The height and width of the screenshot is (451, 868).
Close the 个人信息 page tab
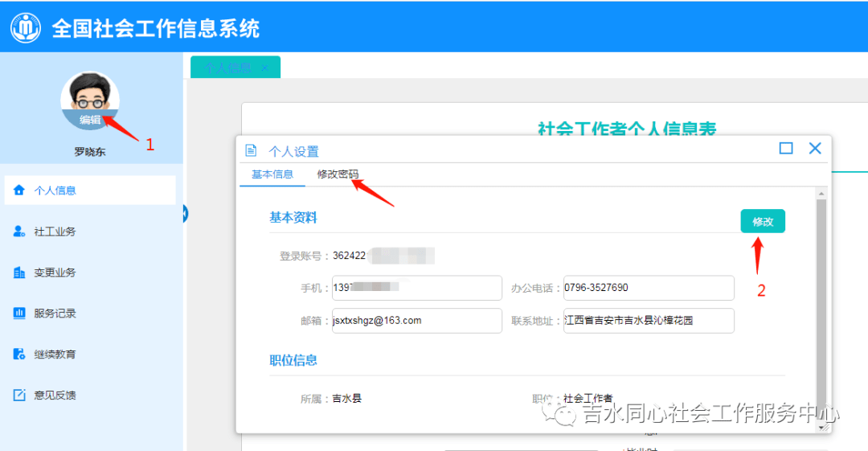tap(265, 68)
